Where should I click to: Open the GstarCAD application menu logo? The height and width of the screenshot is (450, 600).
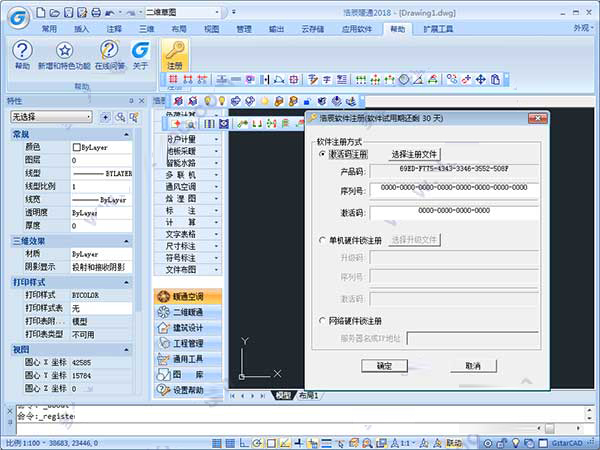19,18
